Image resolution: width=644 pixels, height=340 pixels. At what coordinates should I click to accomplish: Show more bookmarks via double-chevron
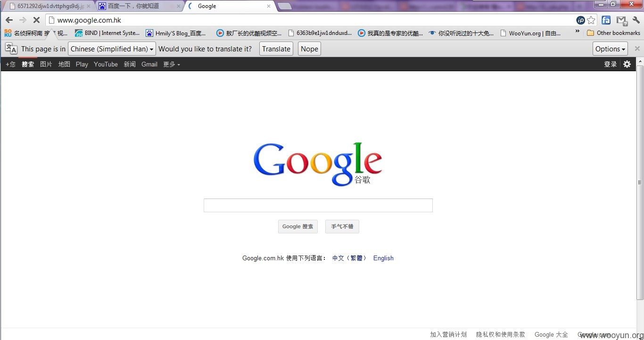click(x=578, y=32)
